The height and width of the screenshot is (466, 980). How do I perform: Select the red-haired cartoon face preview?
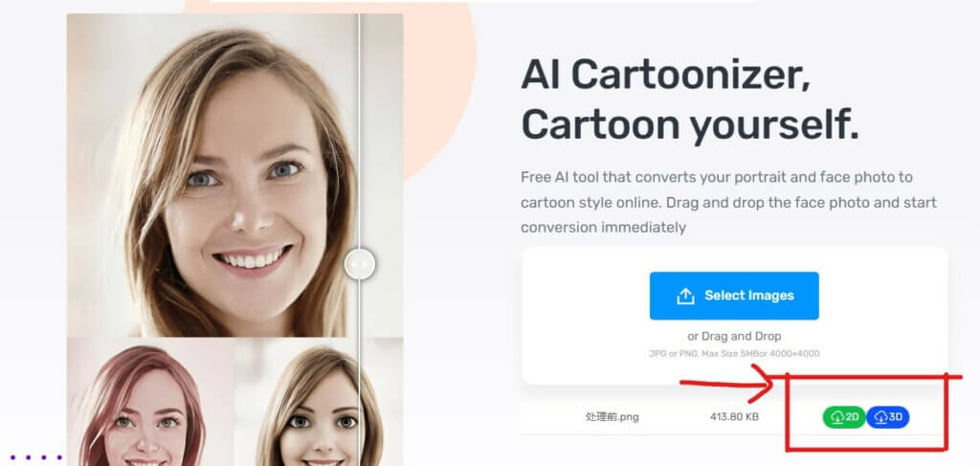tap(150, 402)
